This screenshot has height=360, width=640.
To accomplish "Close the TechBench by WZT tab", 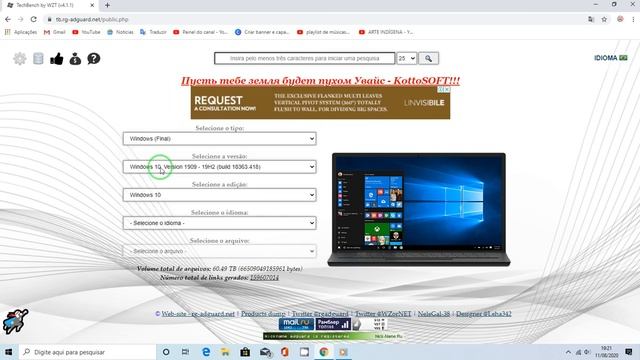I will pyautogui.click(x=92, y=5).
